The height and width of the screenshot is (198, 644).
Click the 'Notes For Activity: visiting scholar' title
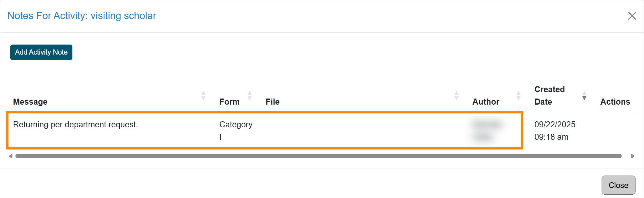click(x=82, y=16)
